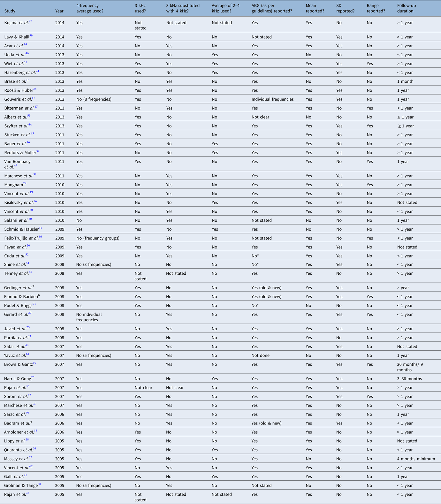Select '≤ 1 year' follow-up for Albers

405,117
